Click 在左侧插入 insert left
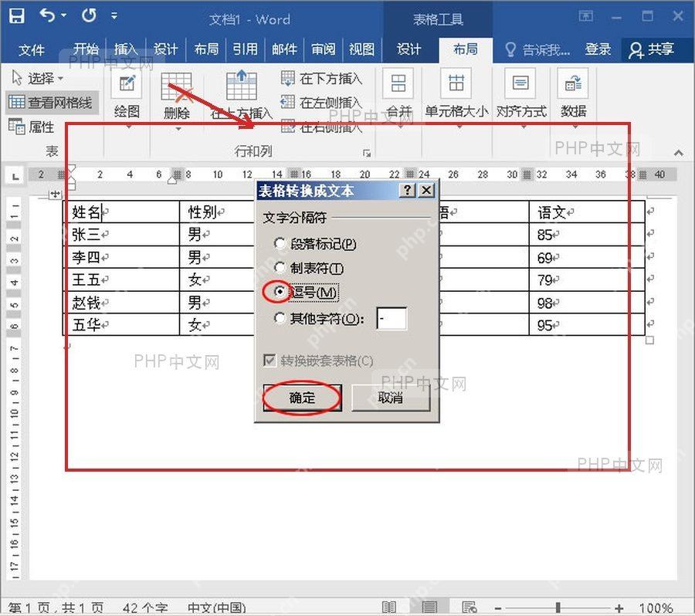This screenshot has width=695, height=616. 322,103
